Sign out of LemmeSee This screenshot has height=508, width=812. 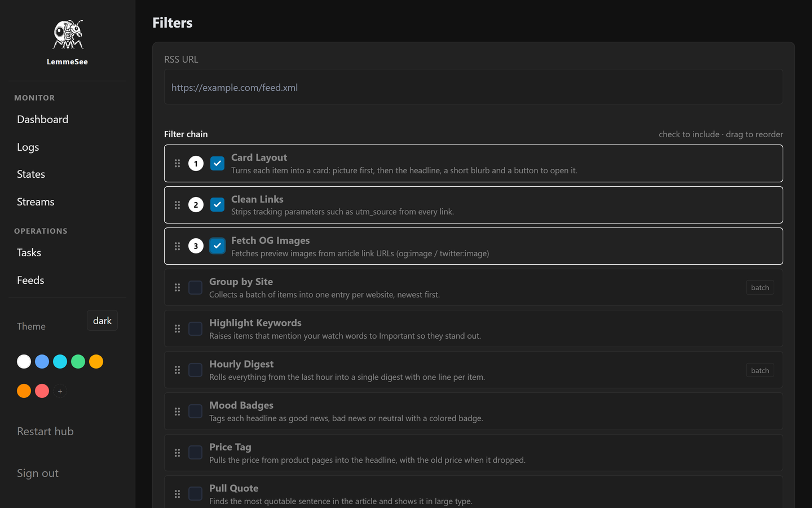(x=38, y=473)
